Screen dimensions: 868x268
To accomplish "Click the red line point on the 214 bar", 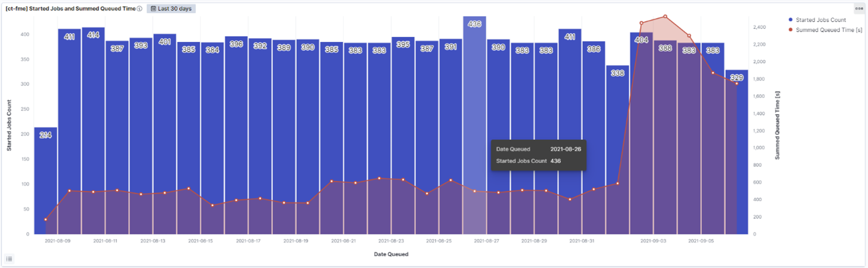I will 46,219.
